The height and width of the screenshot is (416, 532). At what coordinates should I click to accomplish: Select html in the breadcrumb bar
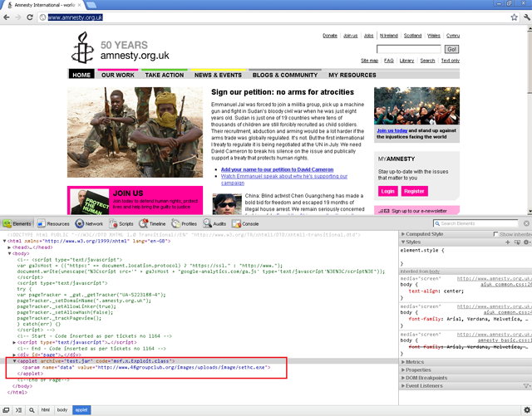46,410
